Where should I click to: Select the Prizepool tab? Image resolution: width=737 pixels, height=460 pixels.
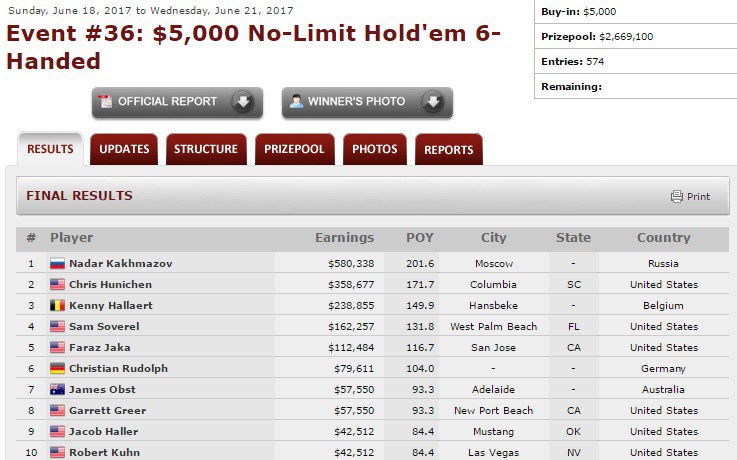click(294, 150)
